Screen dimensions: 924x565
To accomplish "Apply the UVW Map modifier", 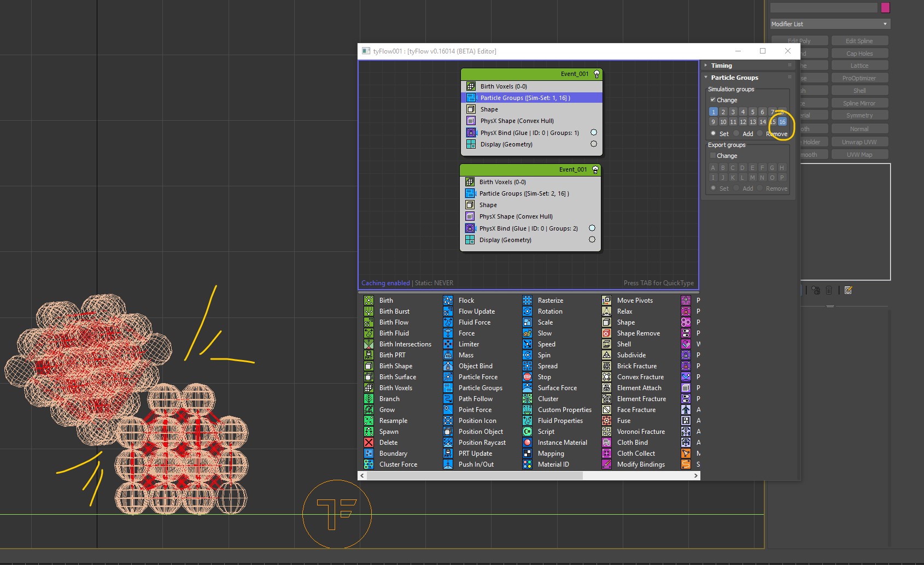I will click(x=859, y=155).
